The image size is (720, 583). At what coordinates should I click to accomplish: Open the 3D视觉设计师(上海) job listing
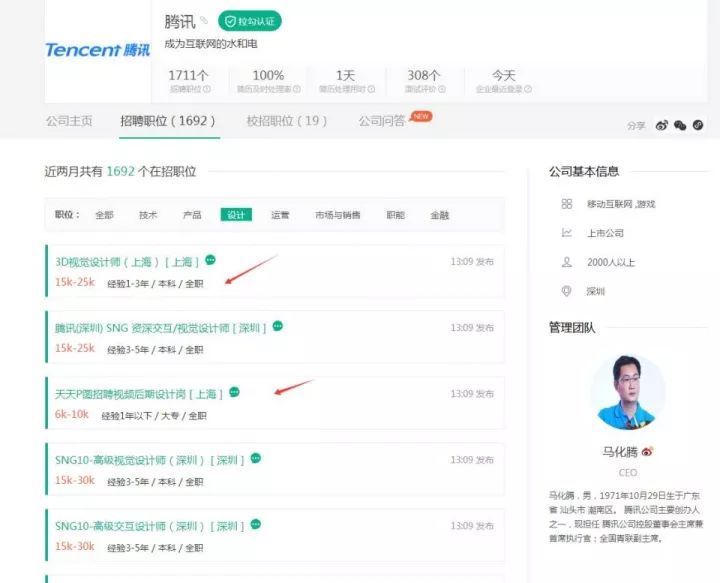127,262
